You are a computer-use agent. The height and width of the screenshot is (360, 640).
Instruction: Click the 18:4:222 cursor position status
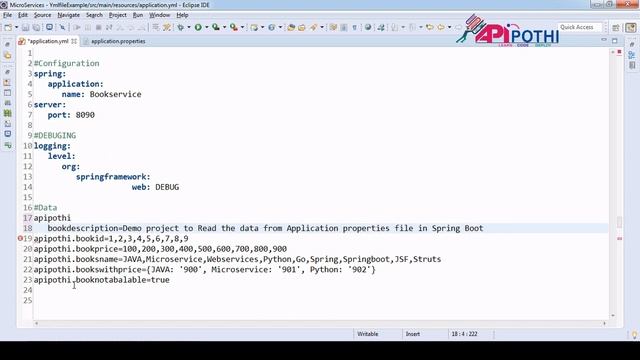tap(464, 334)
